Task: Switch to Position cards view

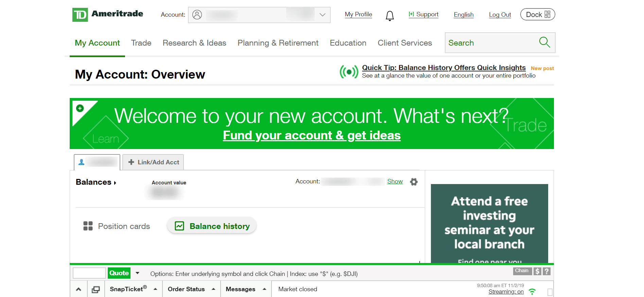Action: (124, 226)
